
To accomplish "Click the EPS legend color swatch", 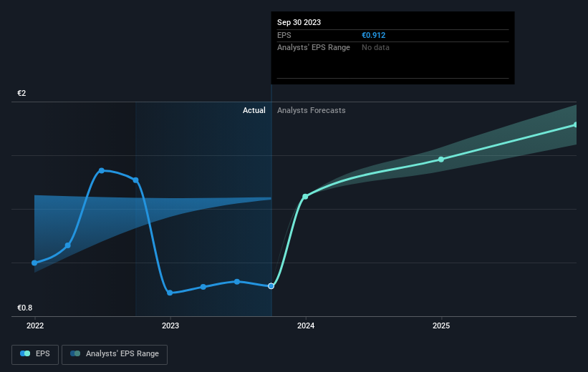I will tap(25, 353).
